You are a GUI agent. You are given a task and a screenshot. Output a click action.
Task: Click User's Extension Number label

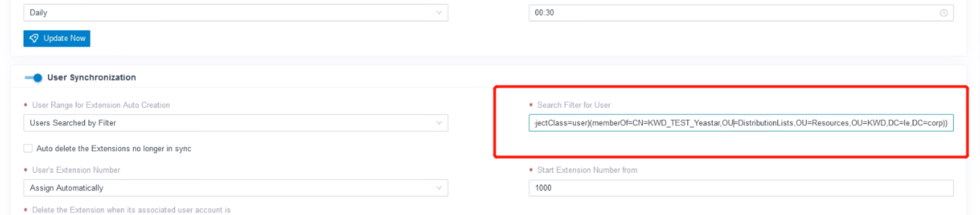pyautogui.click(x=76, y=170)
